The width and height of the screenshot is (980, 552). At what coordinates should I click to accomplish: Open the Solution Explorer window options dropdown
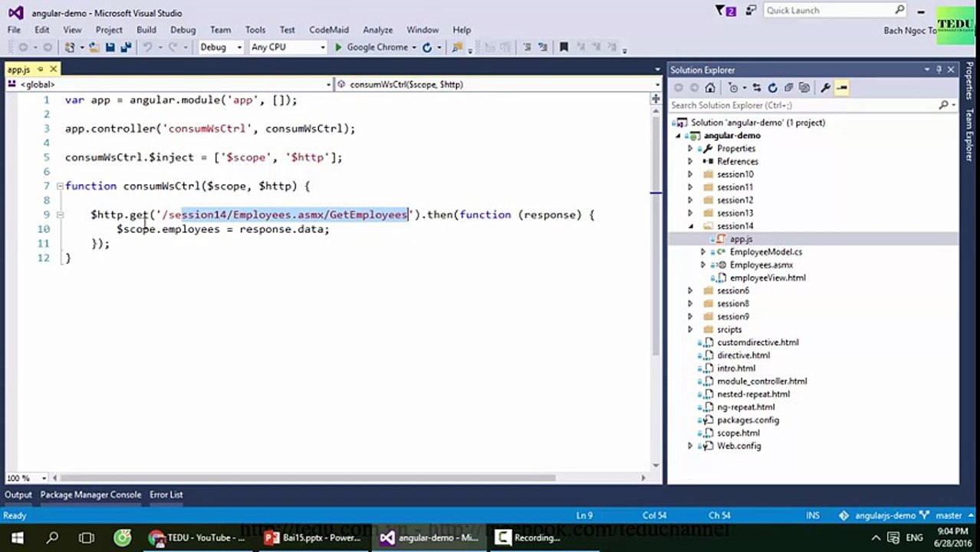[927, 70]
